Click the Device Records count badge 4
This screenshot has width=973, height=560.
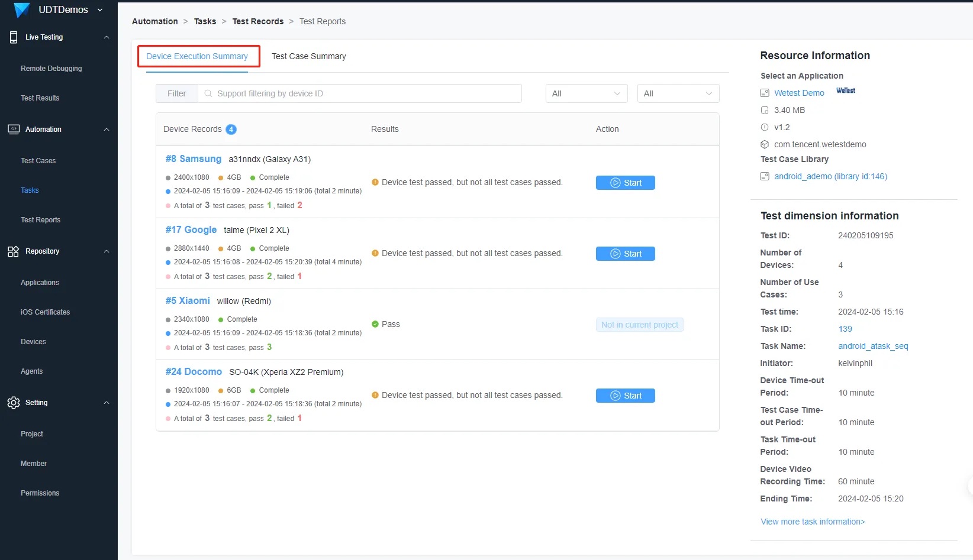[231, 130]
